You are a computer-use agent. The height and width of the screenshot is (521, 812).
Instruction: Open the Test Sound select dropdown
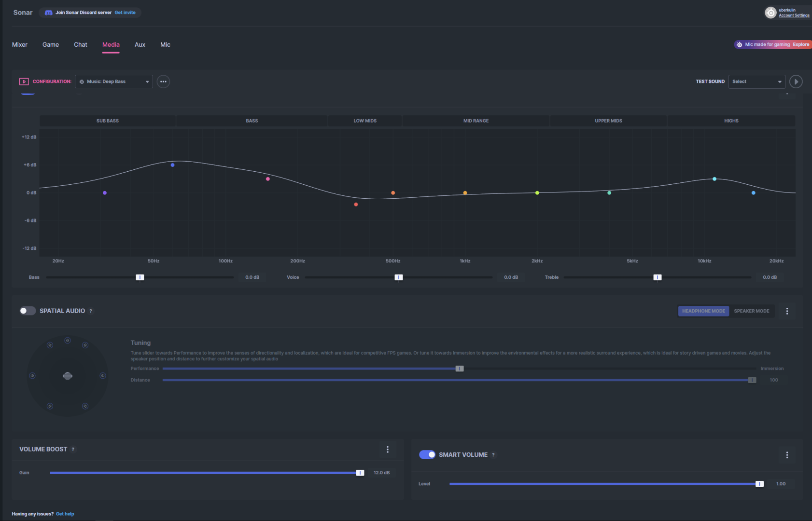pyautogui.click(x=757, y=82)
